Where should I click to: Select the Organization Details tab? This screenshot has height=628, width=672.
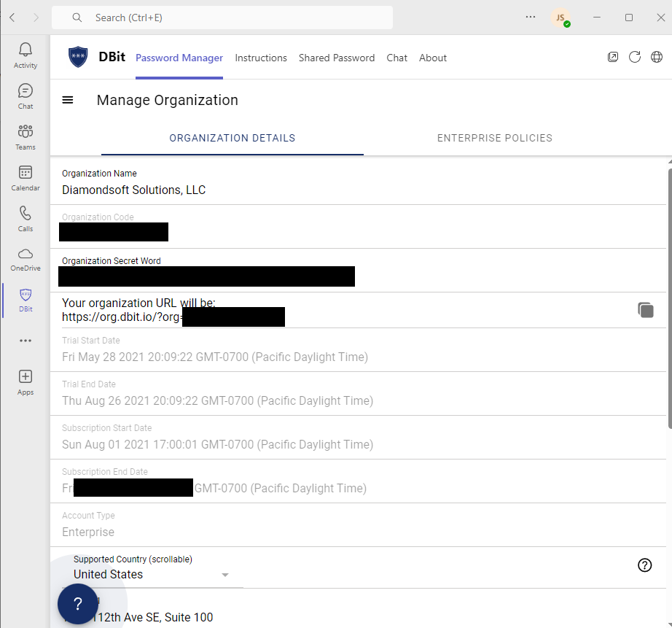pos(233,138)
